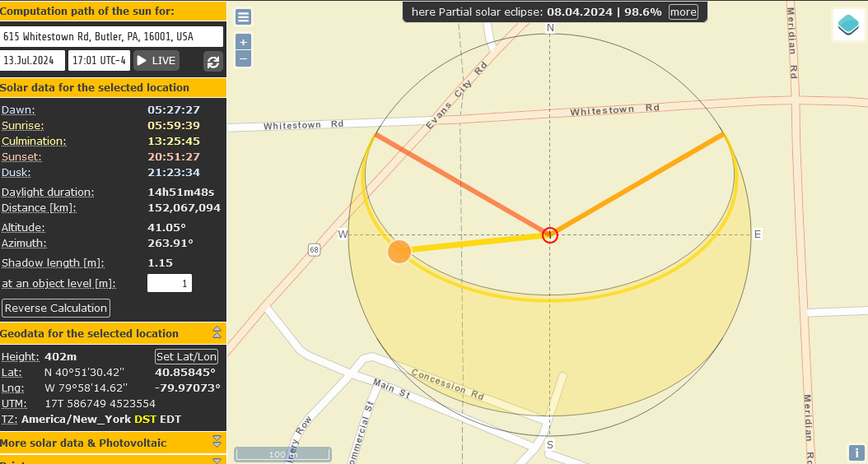
Task: Open the hamburger menu on the map
Action: 243,17
